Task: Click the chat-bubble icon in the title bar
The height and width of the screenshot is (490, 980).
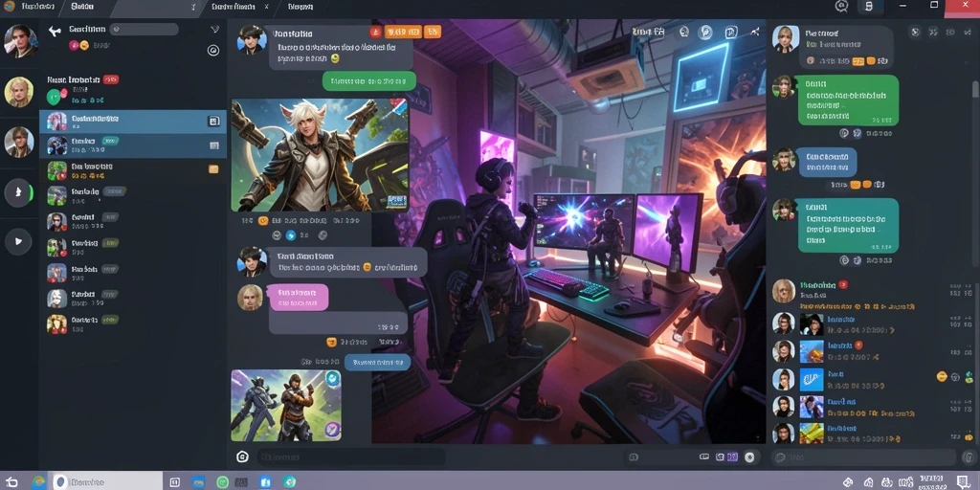Action: tap(841, 7)
